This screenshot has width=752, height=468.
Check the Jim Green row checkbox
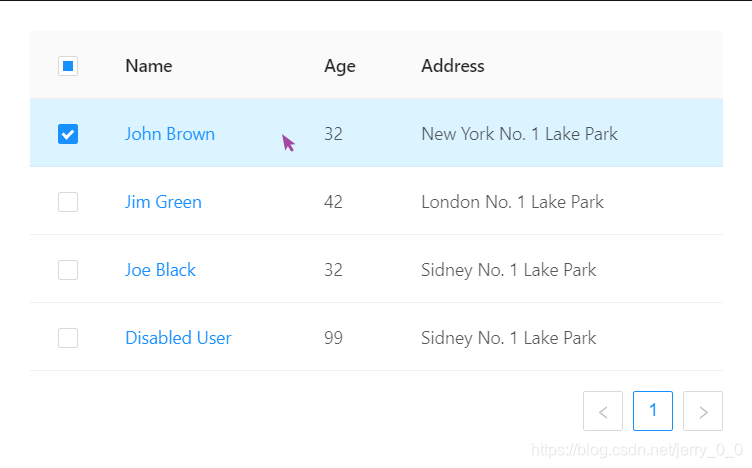[x=68, y=202]
